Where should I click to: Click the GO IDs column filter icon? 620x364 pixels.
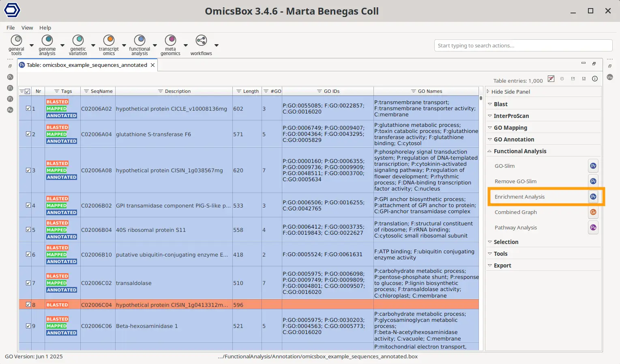click(x=320, y=91)
